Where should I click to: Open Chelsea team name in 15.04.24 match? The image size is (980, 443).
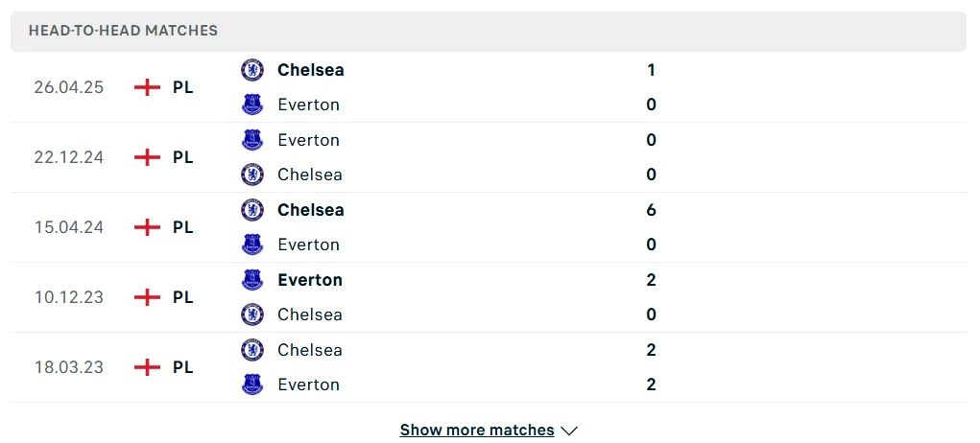click(x=310, y=210)
